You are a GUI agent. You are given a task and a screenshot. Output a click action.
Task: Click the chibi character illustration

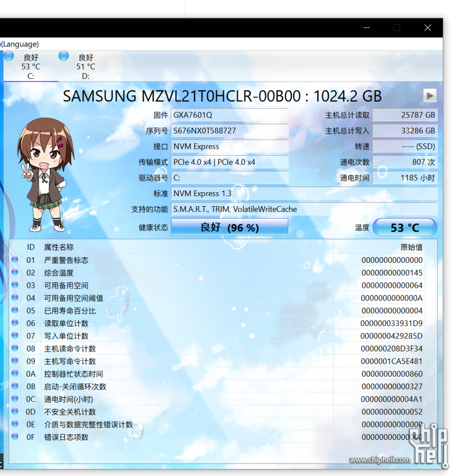point(45,175)
